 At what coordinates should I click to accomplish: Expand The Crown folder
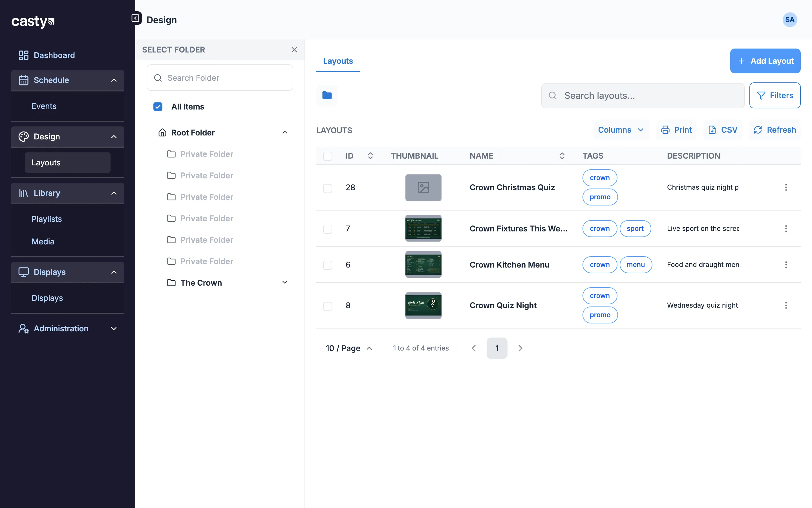pos(284,283)
